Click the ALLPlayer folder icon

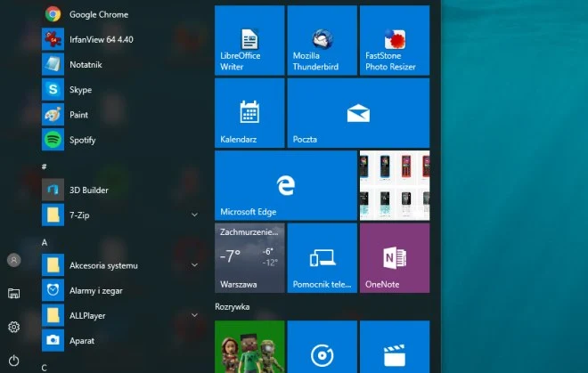(x=53, y=315)
